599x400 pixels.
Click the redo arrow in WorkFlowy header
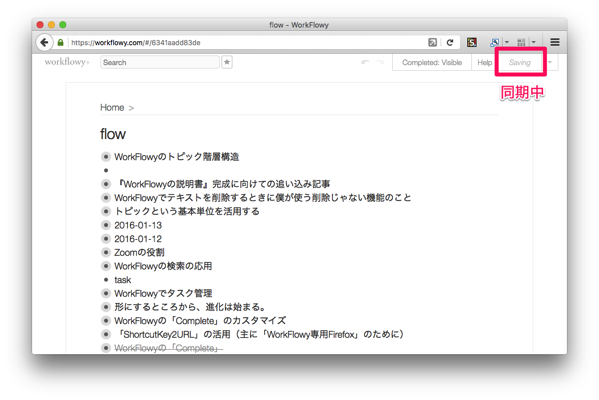pyautogui.click(x=380, y=62)
